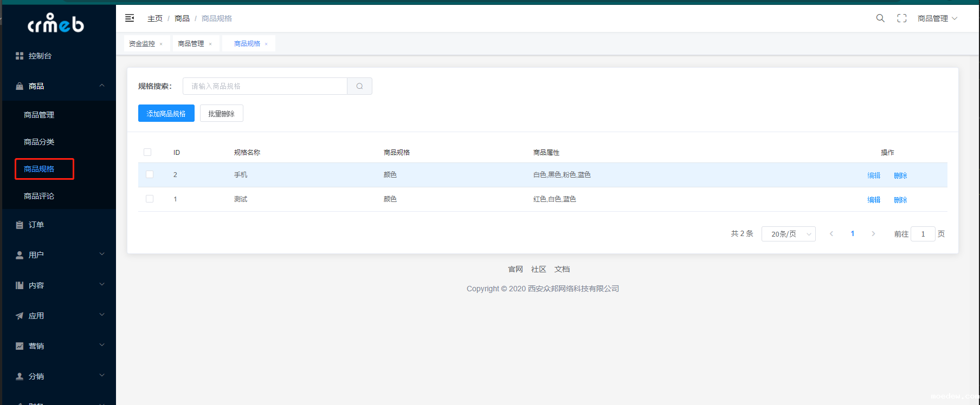Close the 资金监控 tab
Viewport: 980px width, 405px height.
pos(161,44)
